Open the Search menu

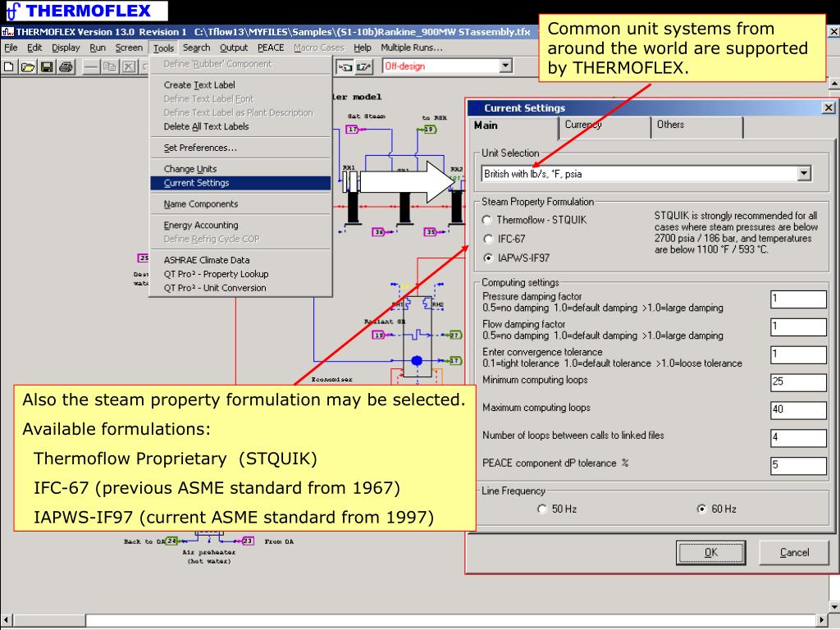(196, 48)
